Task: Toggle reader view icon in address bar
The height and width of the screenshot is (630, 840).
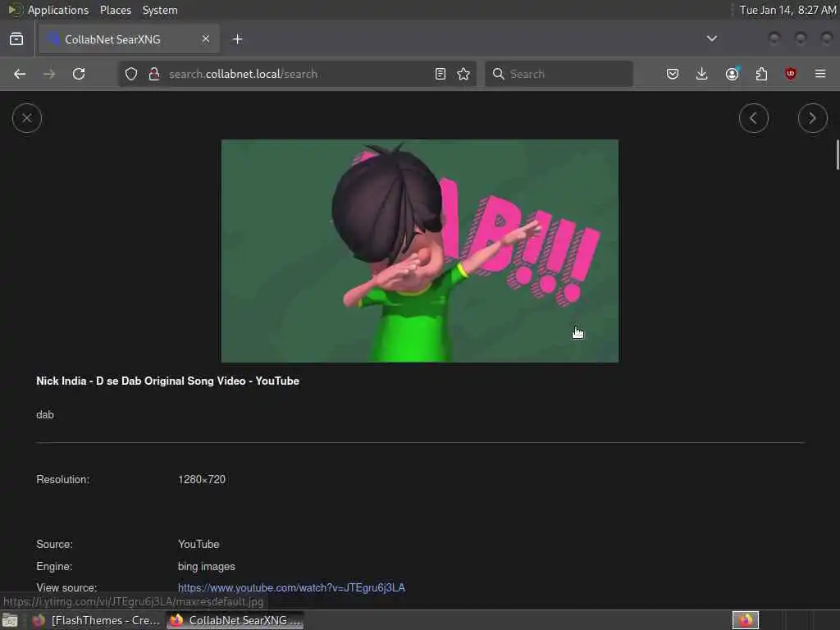Action: click(441, 74)
